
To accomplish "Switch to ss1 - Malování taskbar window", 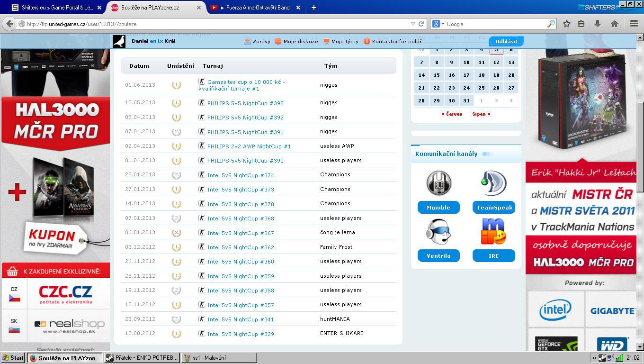I will pos(219,358).
